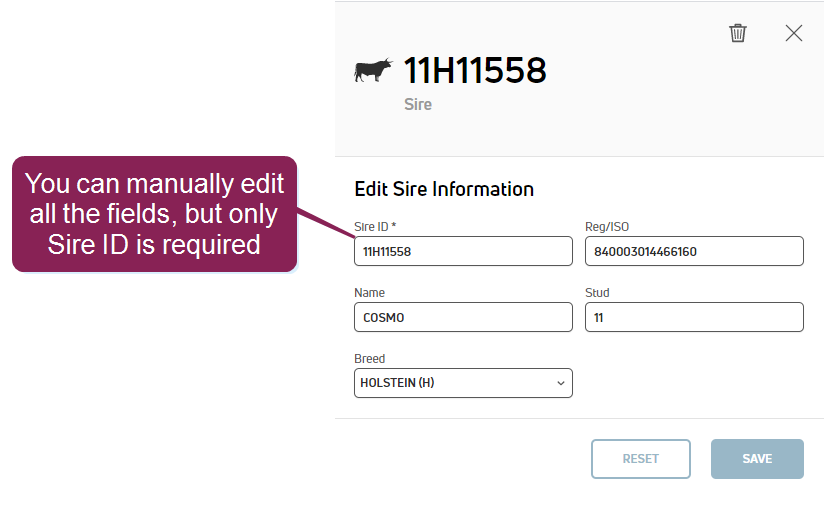The height and width of the screenshot is (516, 824).
Task: Close the sire panel with the X
Action: coord(794,33)
